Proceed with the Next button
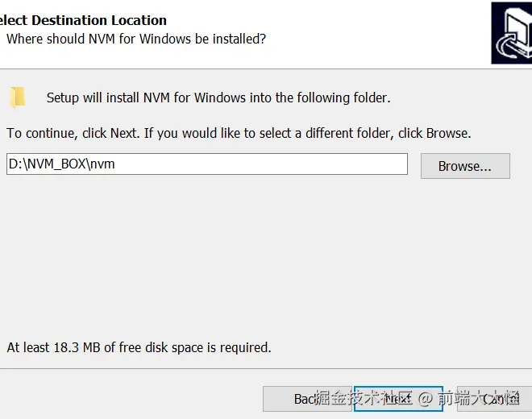 [398, 399]
